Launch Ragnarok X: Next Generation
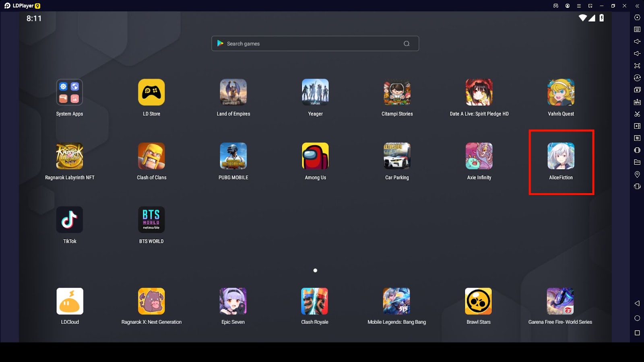Screen dimensions: 644x362 point(151,301)
